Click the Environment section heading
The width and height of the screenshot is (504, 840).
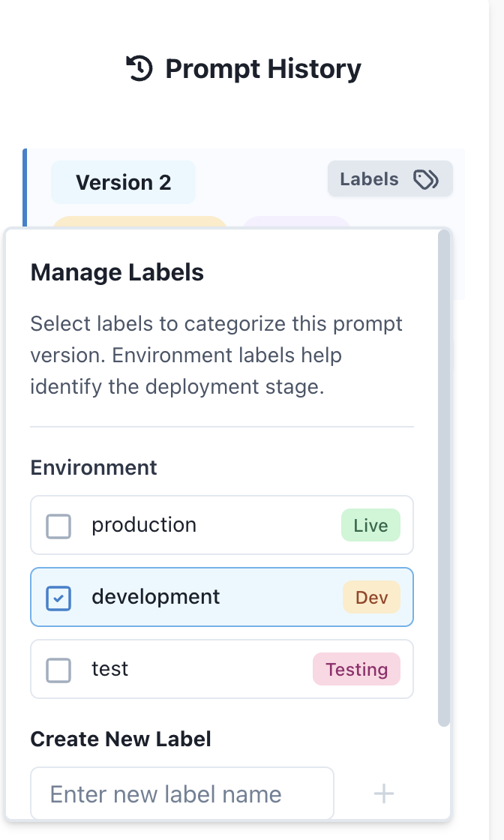(x=94, y=468)
